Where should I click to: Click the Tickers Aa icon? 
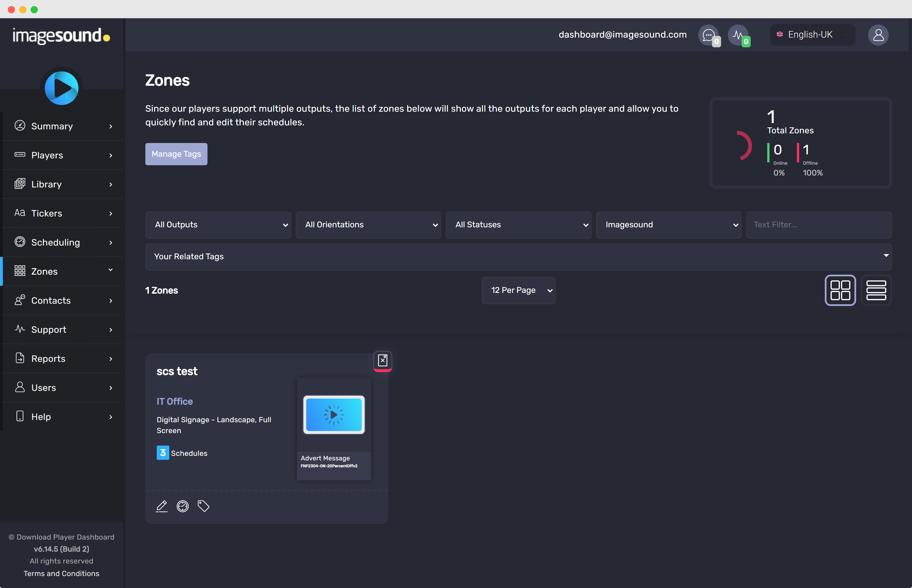[20, 213]
